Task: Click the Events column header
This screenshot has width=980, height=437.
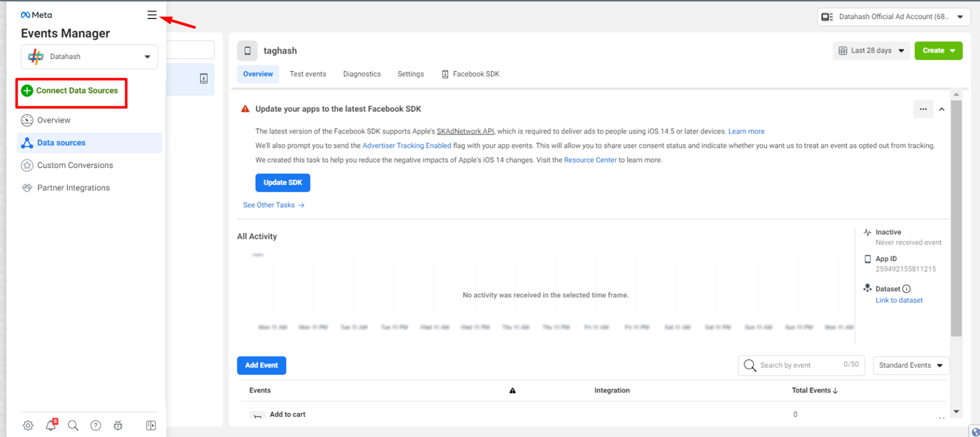Action: pyautogui.click(x=260, y=391)
